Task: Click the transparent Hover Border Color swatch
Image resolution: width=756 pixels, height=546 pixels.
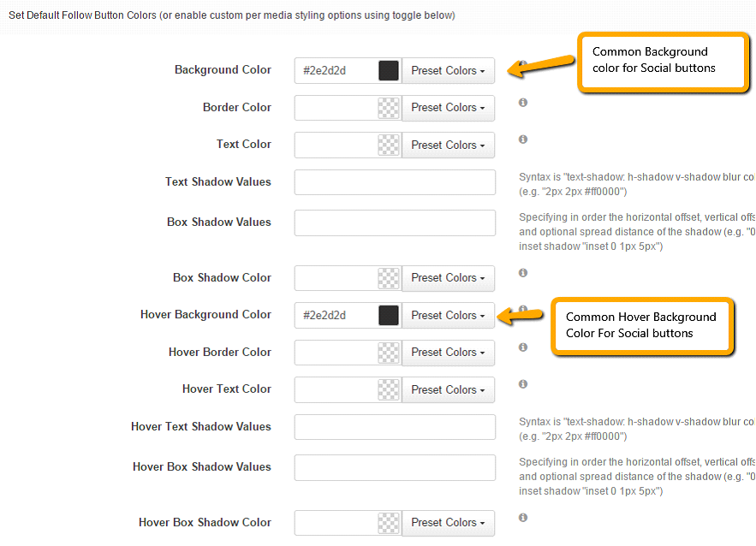Action: tap(389, 353)
